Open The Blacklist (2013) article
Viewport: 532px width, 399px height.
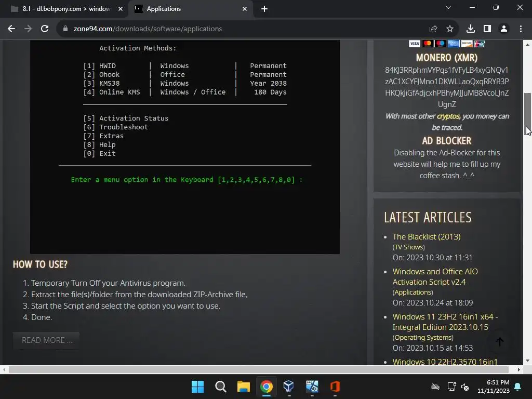click(x=427, y=236)
